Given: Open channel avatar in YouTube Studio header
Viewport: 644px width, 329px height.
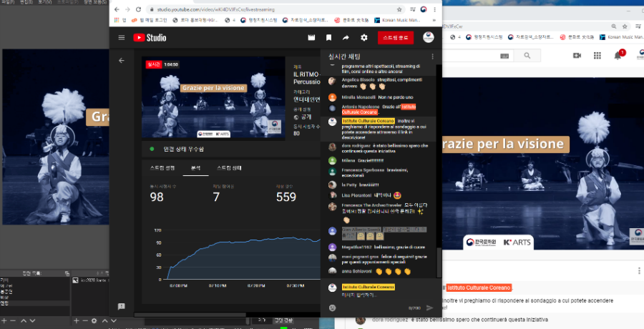Looking at the screenshot, I should point(429,37).
